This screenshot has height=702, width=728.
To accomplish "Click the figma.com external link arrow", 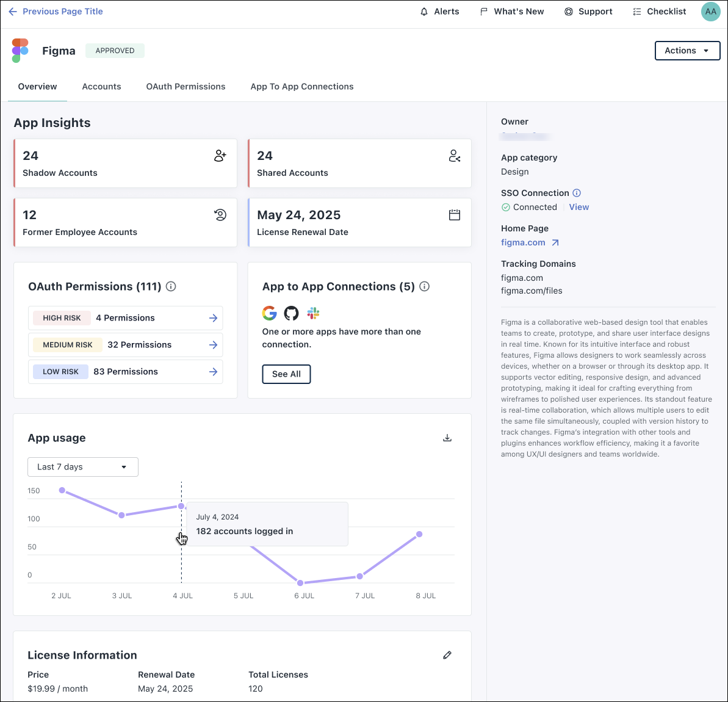I will point(555,242).
